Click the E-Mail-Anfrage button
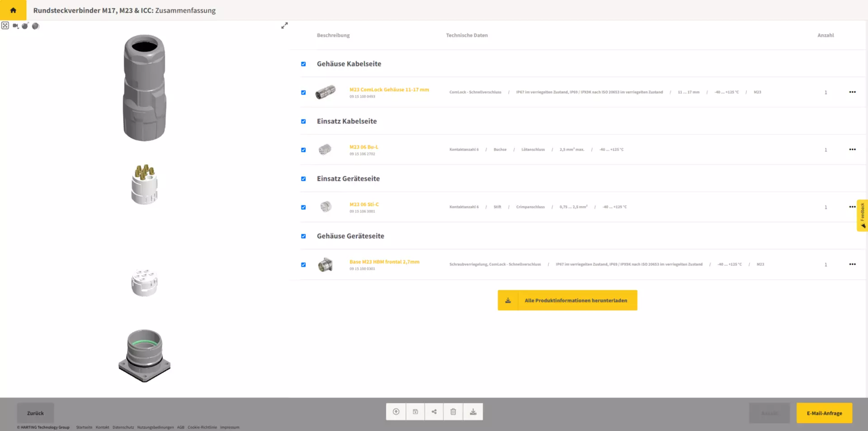The image size is (868, 431). click(x=824, y=413)
